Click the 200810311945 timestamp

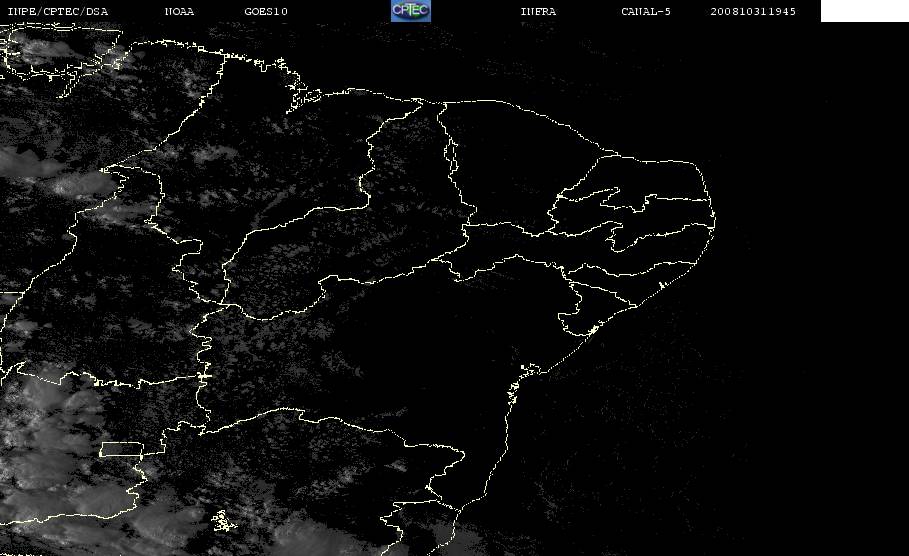tap(753, 12)
